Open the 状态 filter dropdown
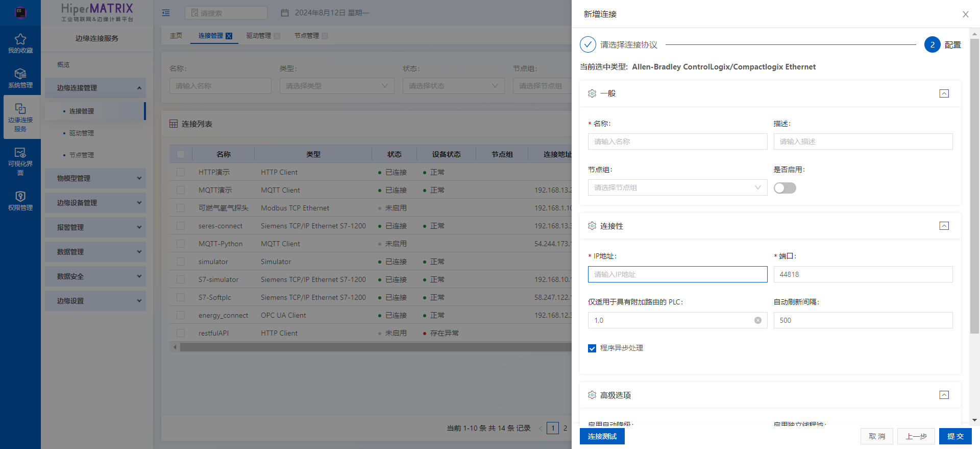Screen dimensions: 980x449 tap(454, 86)
